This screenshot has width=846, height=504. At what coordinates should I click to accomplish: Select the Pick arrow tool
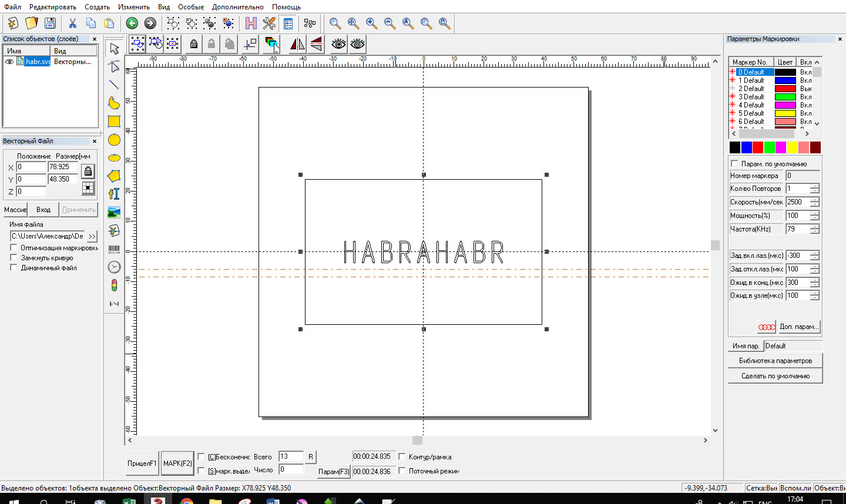[114, 49]
